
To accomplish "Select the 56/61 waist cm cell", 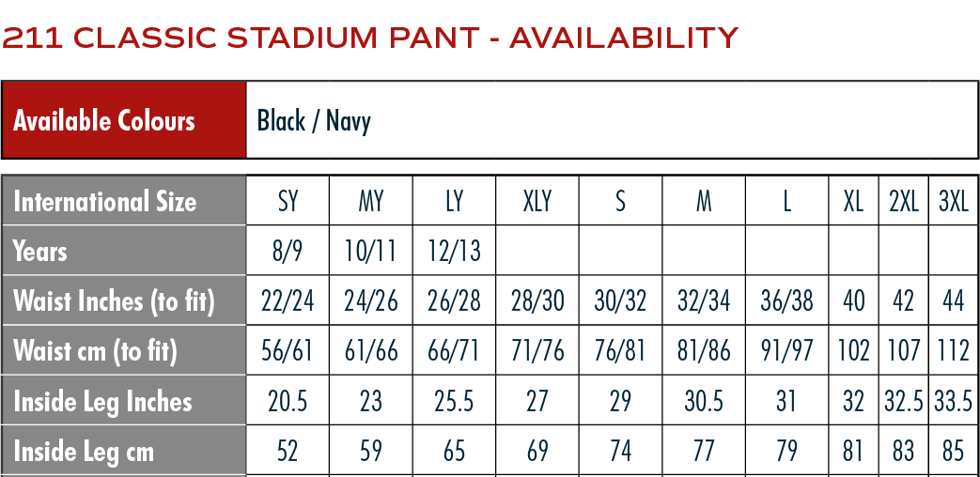I will point(288,351).
